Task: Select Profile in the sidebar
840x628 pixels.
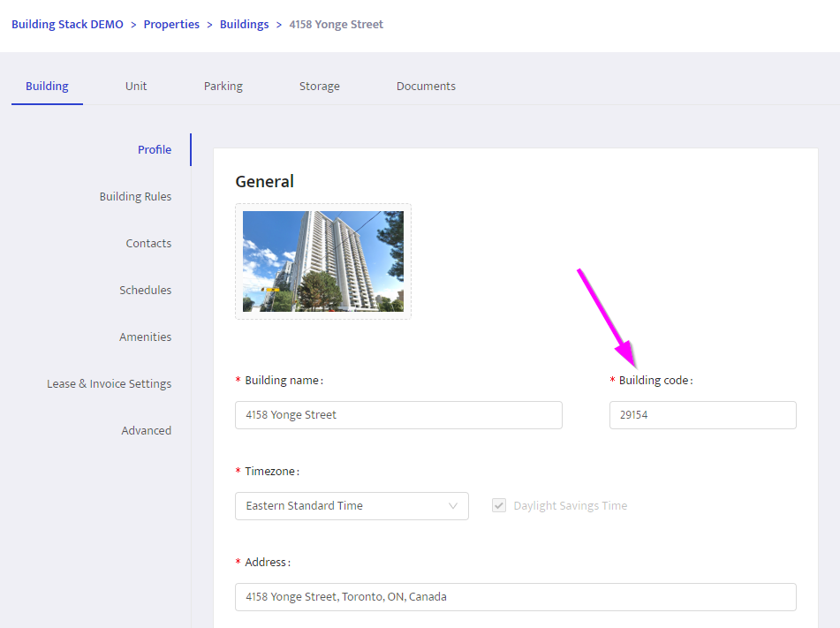Action: pyautogui.click(x=154, y=150)
